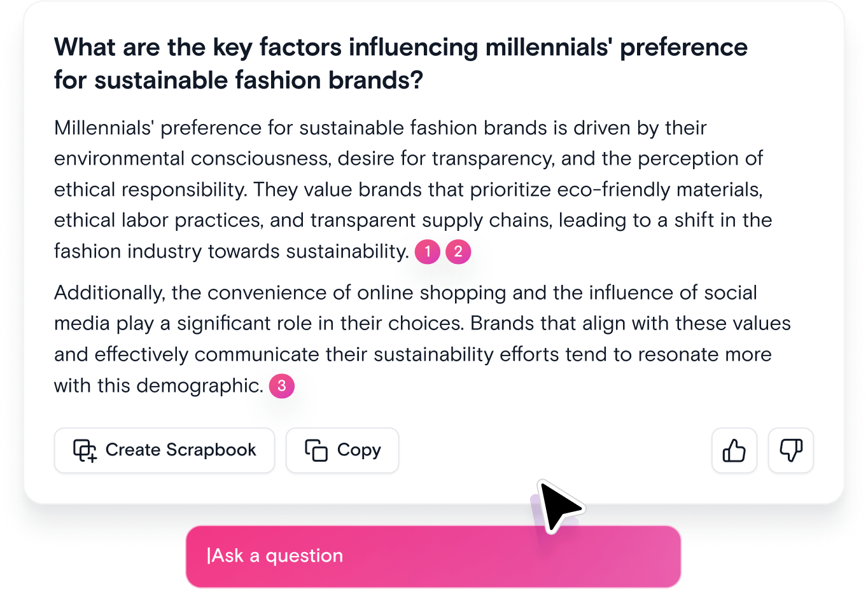The width and height of the screenshot is (868, 589).
Task: Click the phrase "environmental consciousness"
Action: click(192, 158)
